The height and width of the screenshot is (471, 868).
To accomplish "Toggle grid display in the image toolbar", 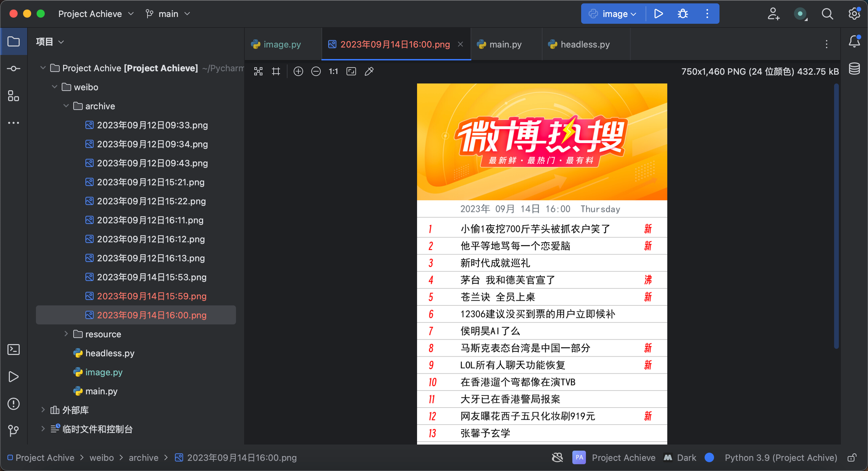I will 276,71.
